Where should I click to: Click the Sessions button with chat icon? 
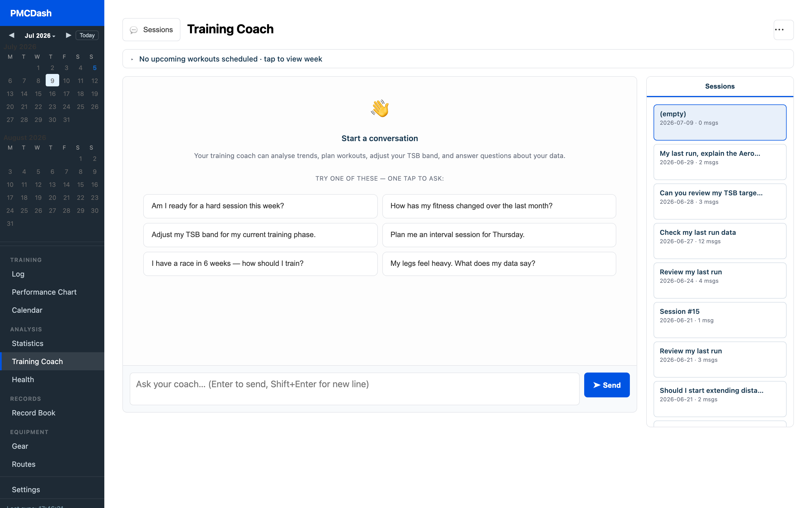point(151,30)
